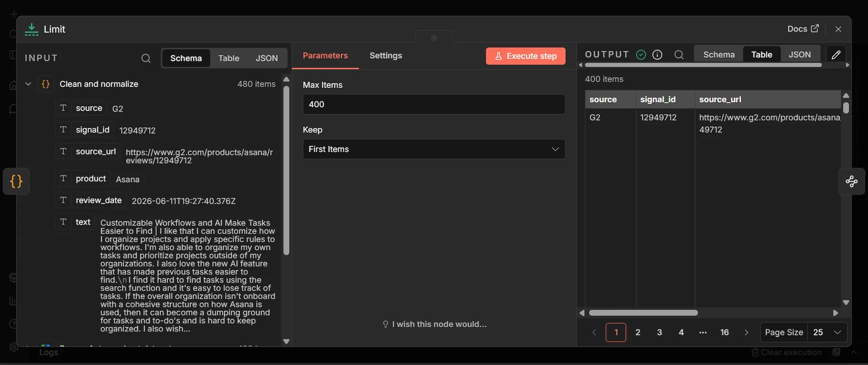Collapse the Clean and normalize input group
Viewport: 868px width, 365px height.
(28, 84)
